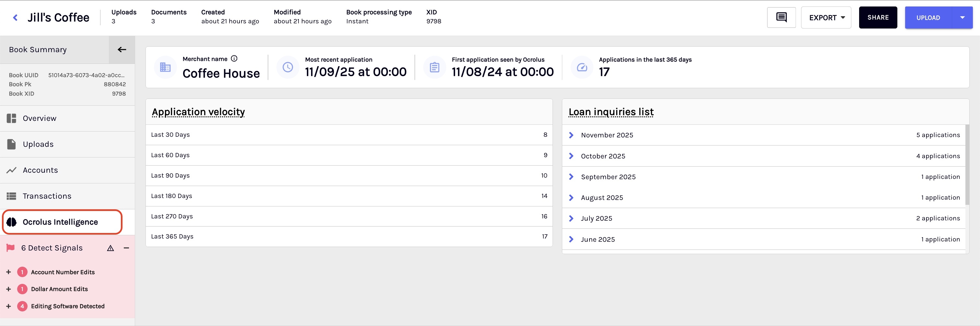This screenshot has height=326, width=980.
Task: Open the Overview menu item
Action: (x=67, y=118)
